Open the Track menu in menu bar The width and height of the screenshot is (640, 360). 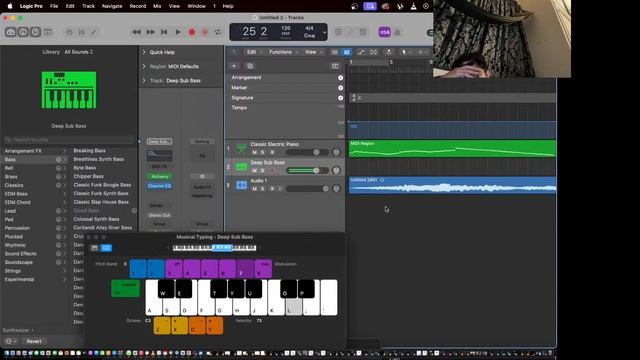click(x=88, y=6)
